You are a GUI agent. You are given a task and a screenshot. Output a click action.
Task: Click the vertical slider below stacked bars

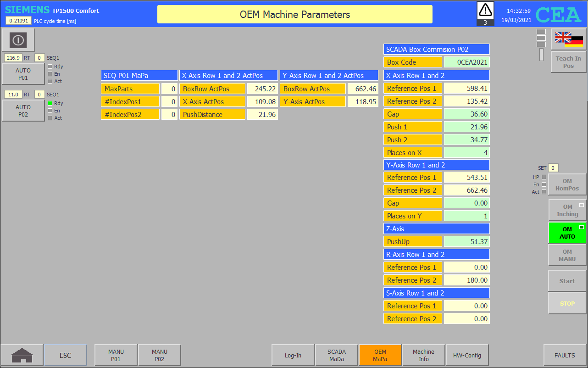[x=541, y=55]
